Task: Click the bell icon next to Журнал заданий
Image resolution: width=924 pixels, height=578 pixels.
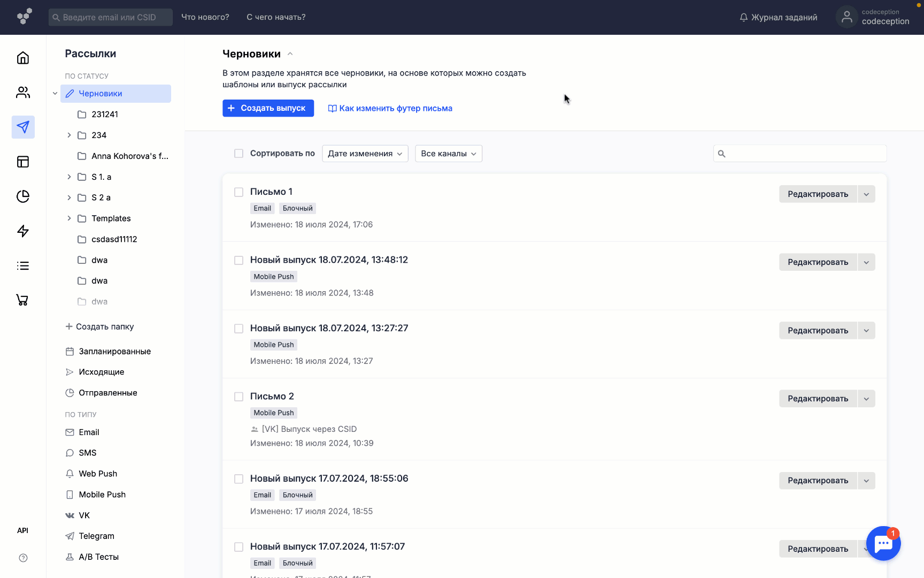Action: pyautogui.click(x=743, y=17)
